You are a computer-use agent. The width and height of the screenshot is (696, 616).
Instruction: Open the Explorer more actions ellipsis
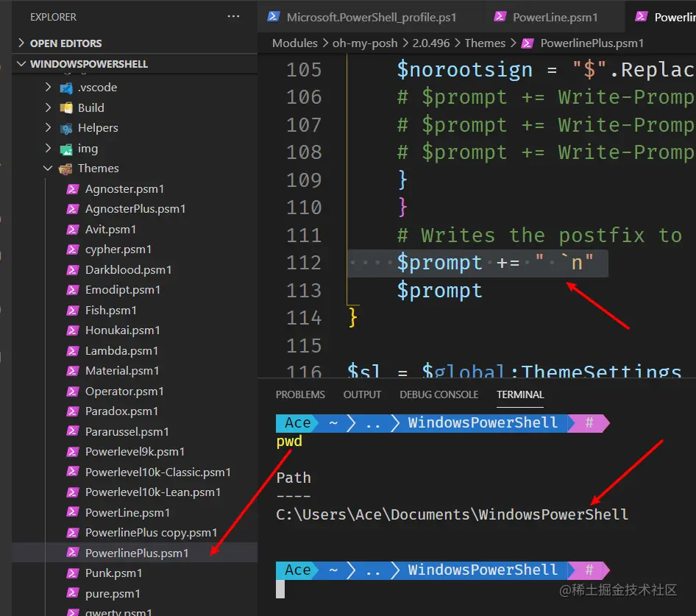coord(233,16)
